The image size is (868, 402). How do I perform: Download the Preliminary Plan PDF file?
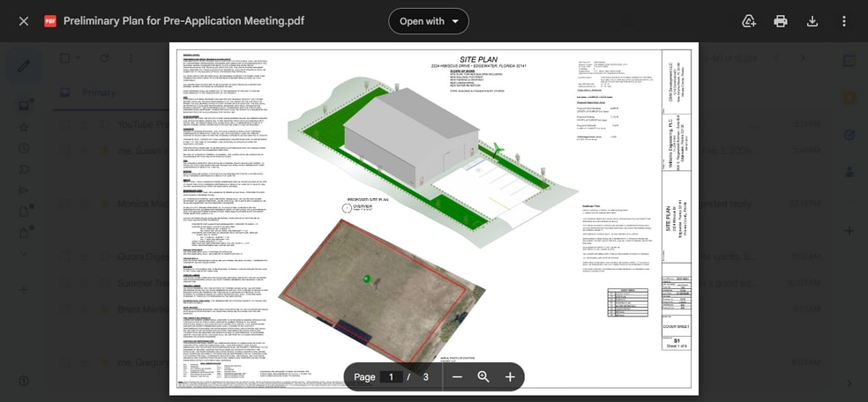tap(812, 21)
